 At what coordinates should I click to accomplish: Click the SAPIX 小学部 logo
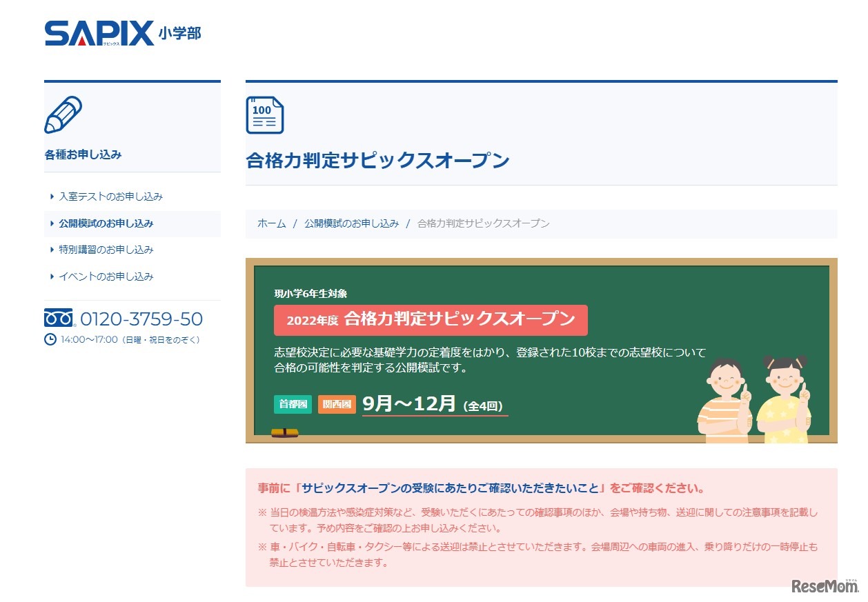(123, 32)
